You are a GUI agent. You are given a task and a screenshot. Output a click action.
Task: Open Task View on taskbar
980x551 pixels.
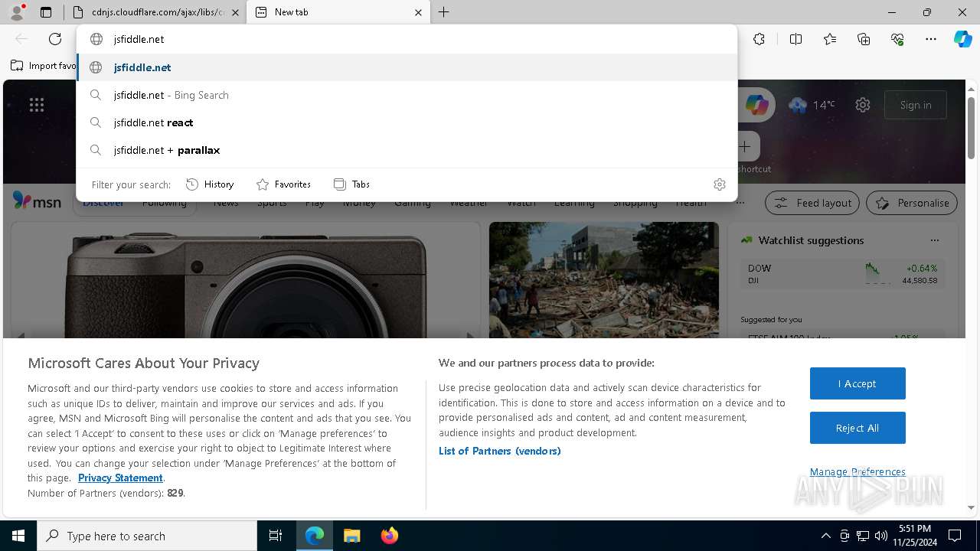tap(276, 536)
